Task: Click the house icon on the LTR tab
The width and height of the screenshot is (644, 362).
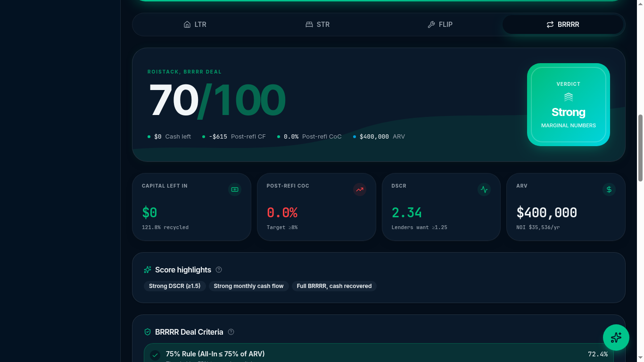Action: [x=187, y=25]
